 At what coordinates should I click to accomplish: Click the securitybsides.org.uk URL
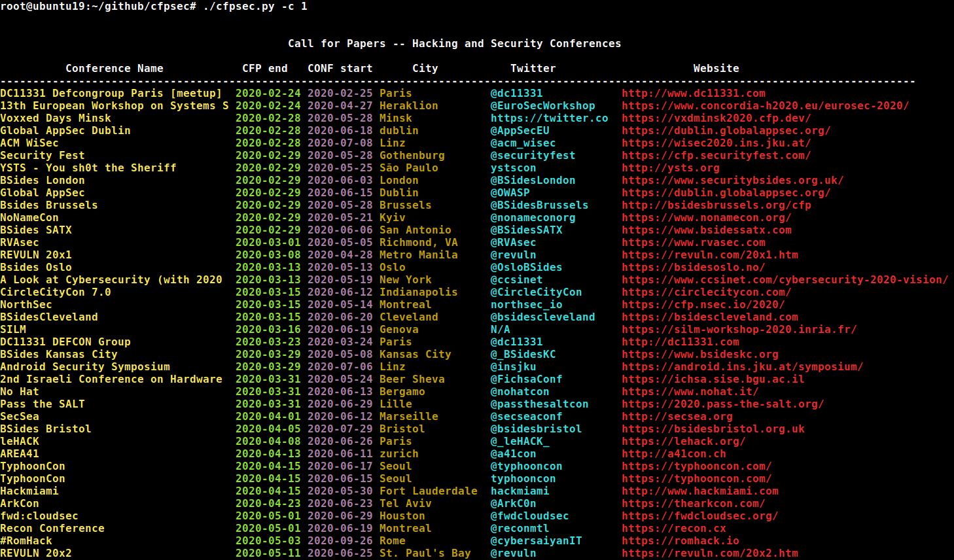click(733, 180)
